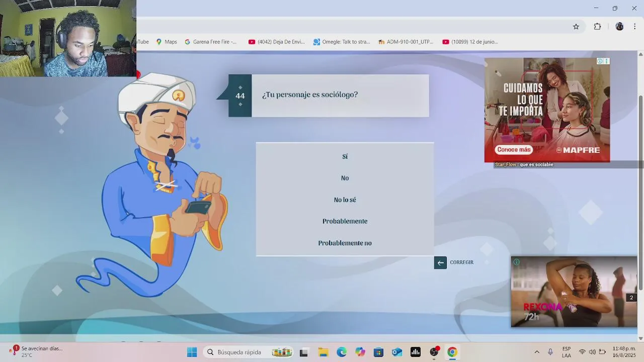The image size is (644, 362).
Task: Open Microsoft Store from the taskbar
Action: (x=378, y=352)
